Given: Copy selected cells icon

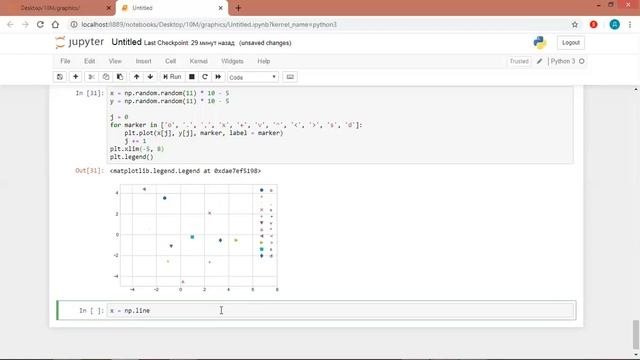Looking at the screenshot, I should (106, 77).
